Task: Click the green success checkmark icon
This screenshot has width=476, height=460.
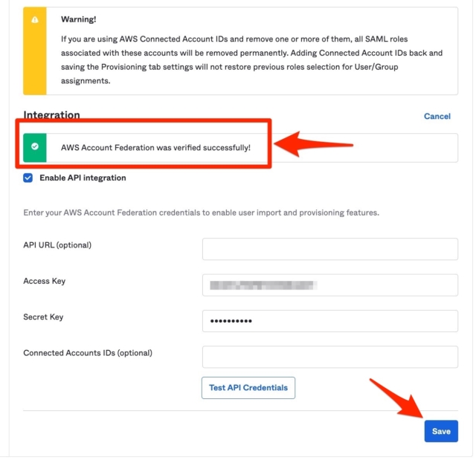Action: [35, 146]
